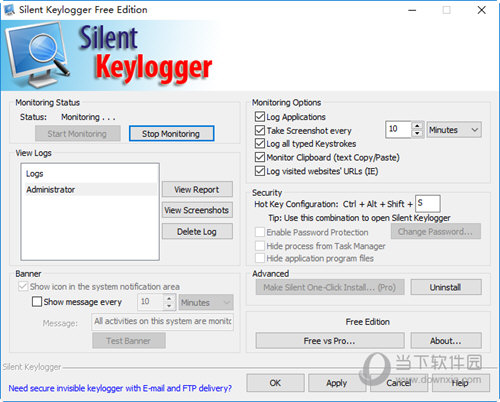The height and width of the screenshot is (402, 500).
Task: Minimize the Silent Keylogger window
Action: (x=412, y=10)
